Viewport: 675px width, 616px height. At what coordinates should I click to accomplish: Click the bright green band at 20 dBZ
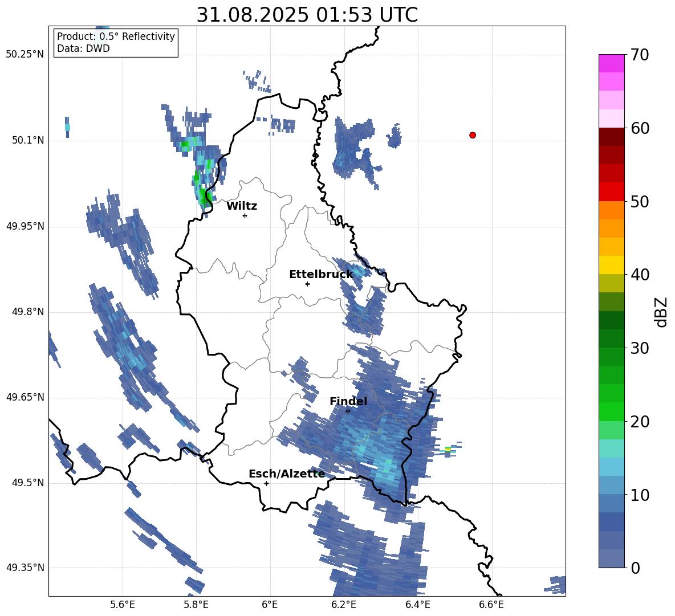click(x=611, y=411)
